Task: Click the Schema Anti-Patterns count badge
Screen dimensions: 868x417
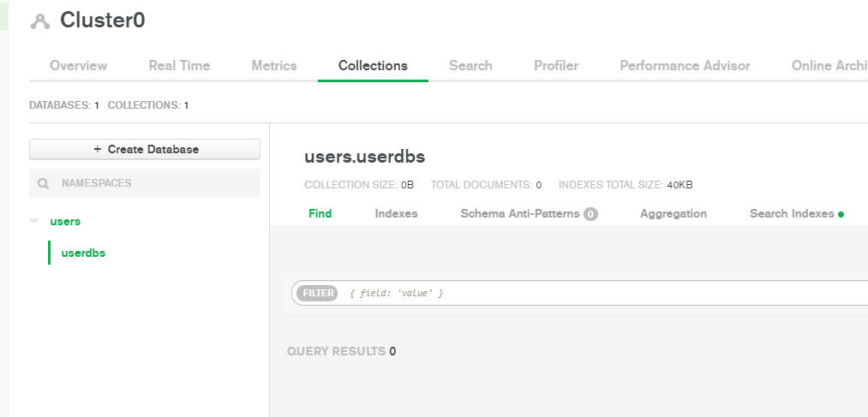Action: (x=590, y=214)
